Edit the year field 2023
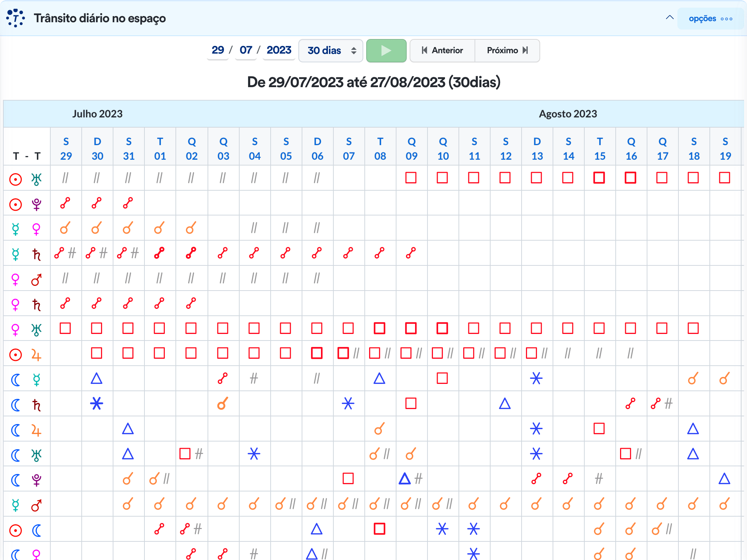The image size is (747, 560). point(279,50)
